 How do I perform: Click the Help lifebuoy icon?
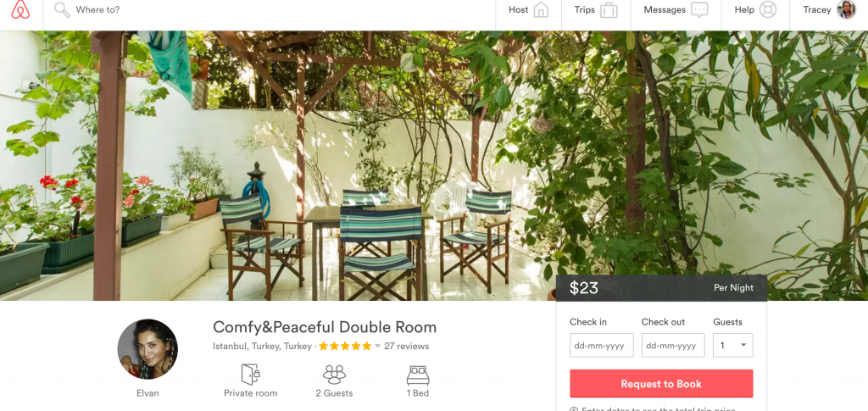[x=768, y=10]
